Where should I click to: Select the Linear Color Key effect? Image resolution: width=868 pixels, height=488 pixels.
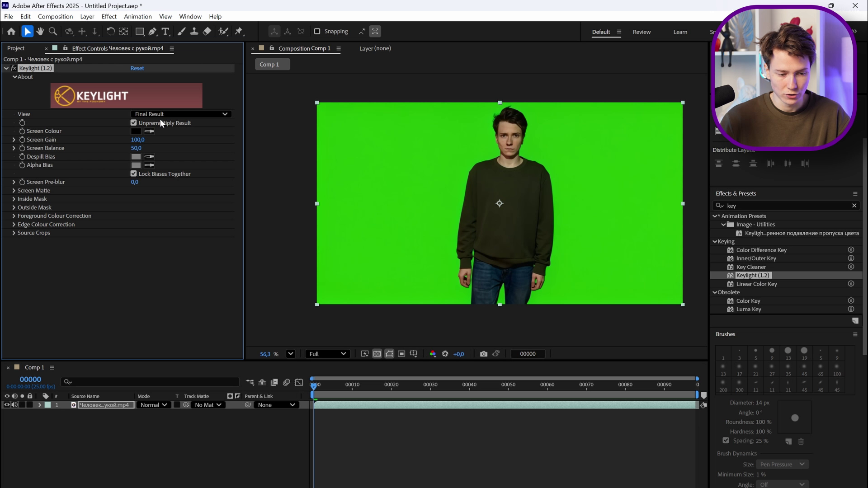[756, 284]
